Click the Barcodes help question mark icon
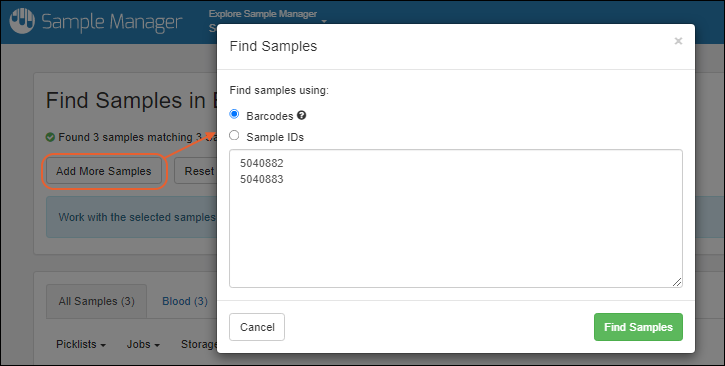Viewport: 725px width, 366px height. [x=301, y=115]
